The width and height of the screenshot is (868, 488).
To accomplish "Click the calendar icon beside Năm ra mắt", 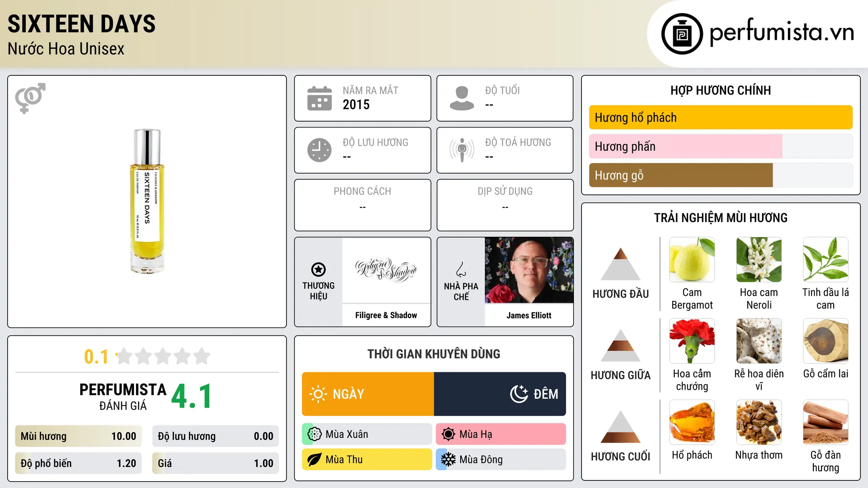I will click(320, 98).
